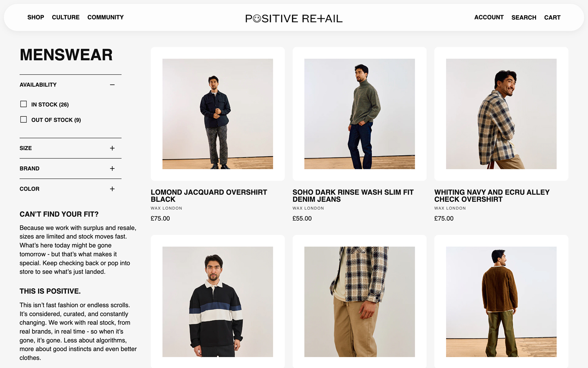View the shopping Cart
This screenshot has height=368, width=588.
pyautogui.click(x=552, y=18)
